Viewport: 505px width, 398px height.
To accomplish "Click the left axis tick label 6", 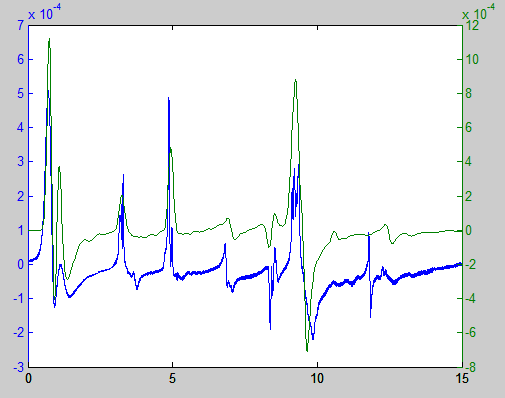I will coord(21,59).
